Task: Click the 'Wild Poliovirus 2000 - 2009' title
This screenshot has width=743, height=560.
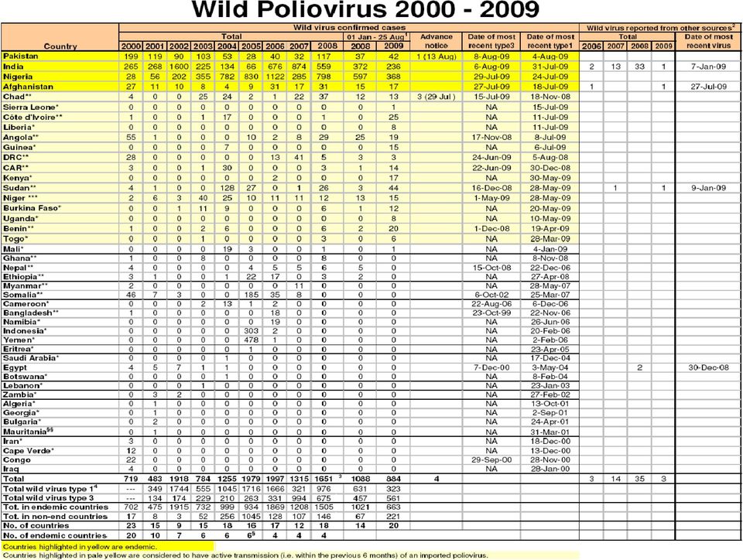Action: click(x=365, y=10)
